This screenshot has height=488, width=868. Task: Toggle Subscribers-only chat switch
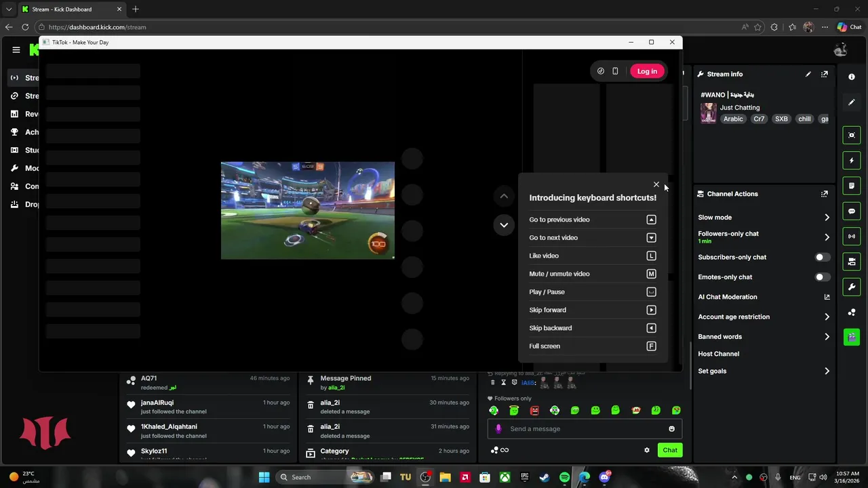click(x=822, y=258)
